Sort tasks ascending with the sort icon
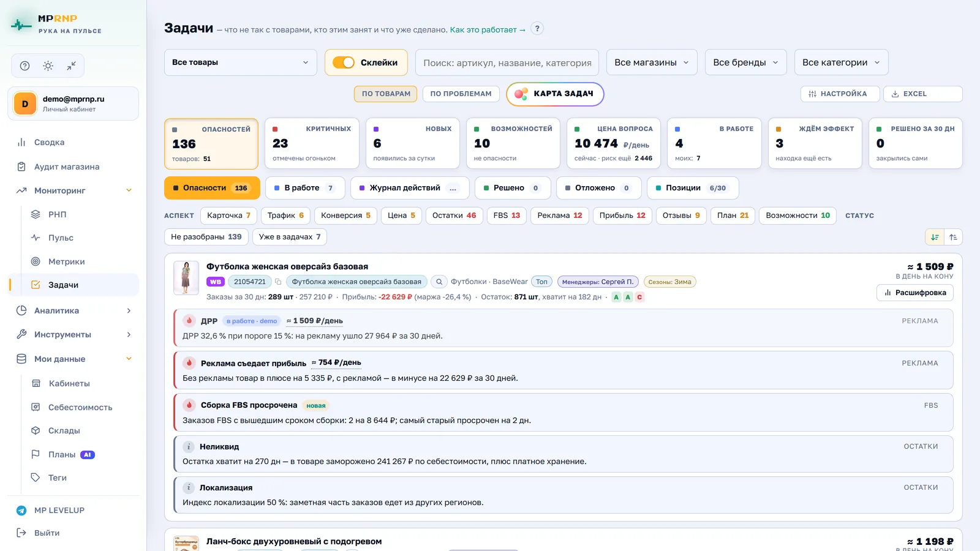 click(953, 237)
